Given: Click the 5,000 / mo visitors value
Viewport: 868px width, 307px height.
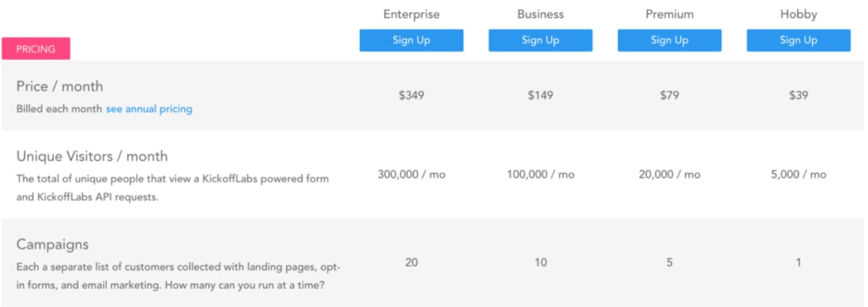Looking at the screenshot, I should pyautogui.click(x=798, y=175).
